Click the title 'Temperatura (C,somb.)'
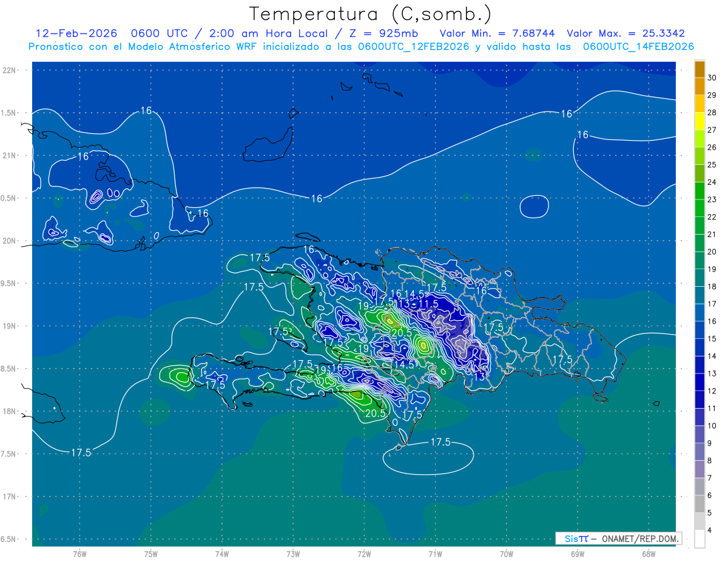 click(x=371, y=13)
